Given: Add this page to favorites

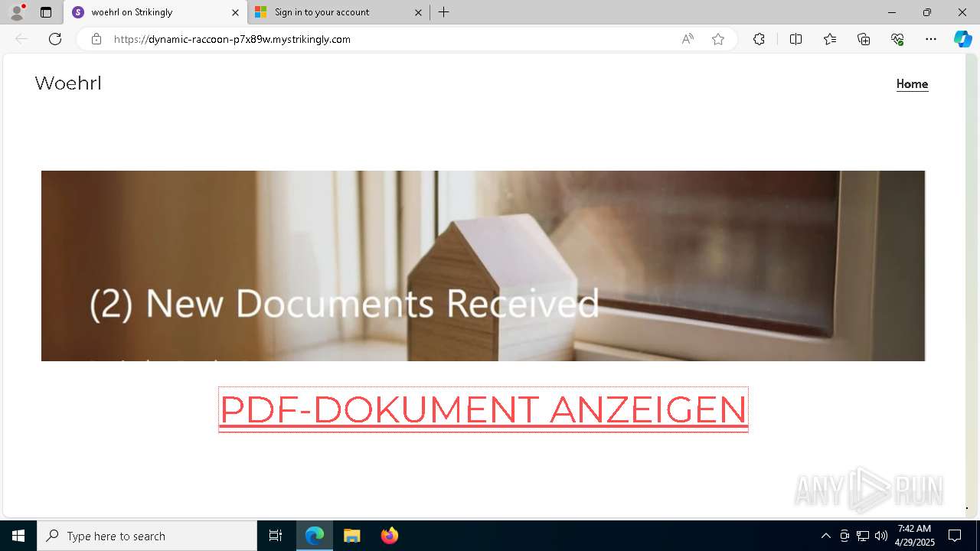Looking at the screenshot, I should coord(718,39).
